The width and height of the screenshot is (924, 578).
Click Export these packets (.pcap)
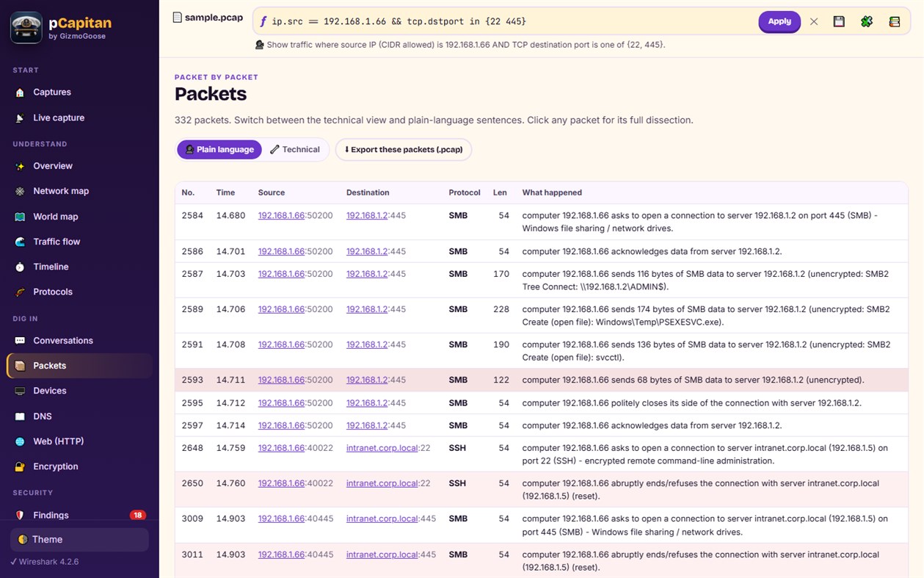pos(404,150)
